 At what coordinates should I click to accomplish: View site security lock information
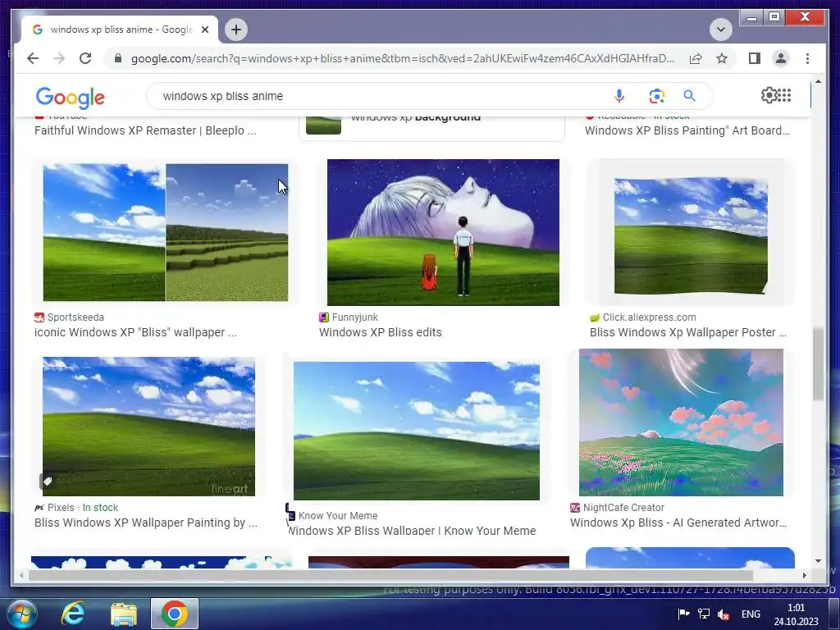[x=118, y=58]
